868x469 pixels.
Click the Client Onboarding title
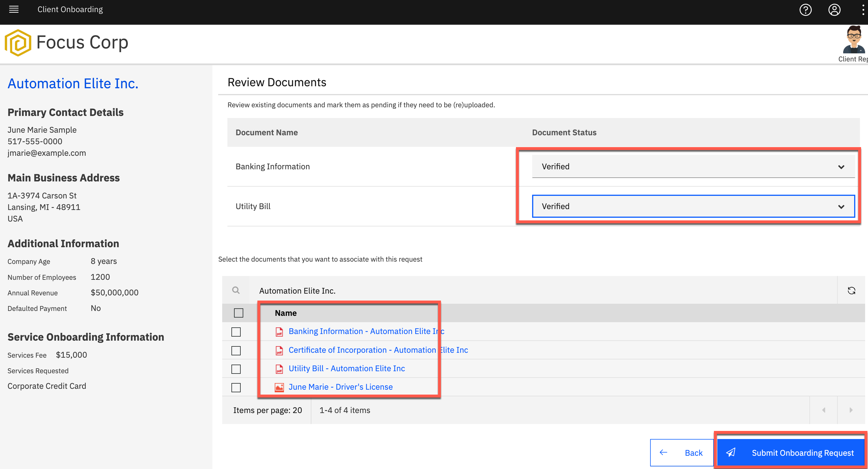pos(70,10)
